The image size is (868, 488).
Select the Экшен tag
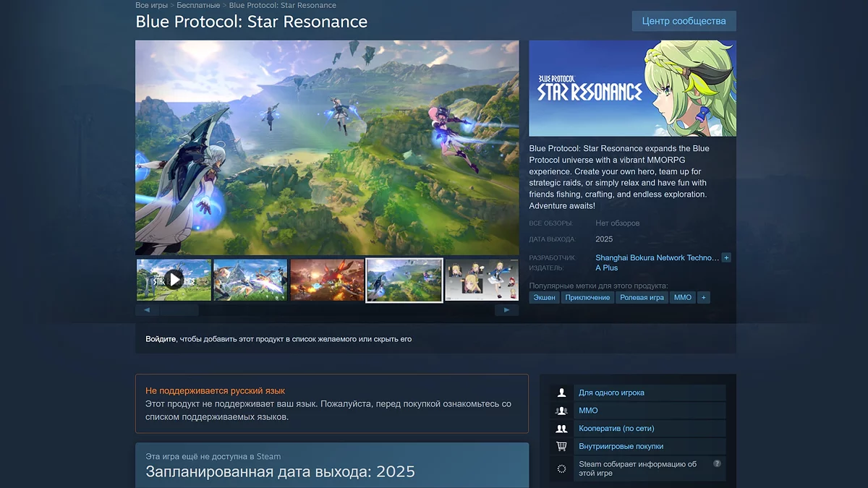click(544, 298)
